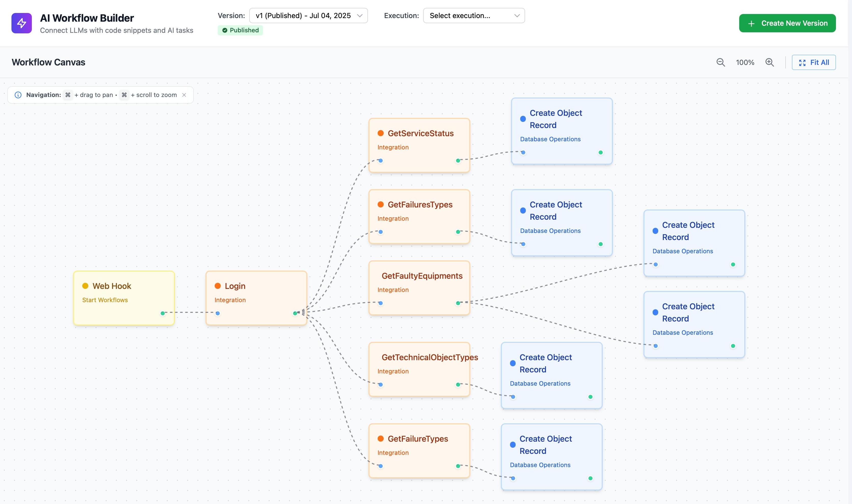This screenshot has width=852, height=504.
Task: Click the blue input port of GetFailureTypes node
Action: pyautogui.click(x=380, y=466)
